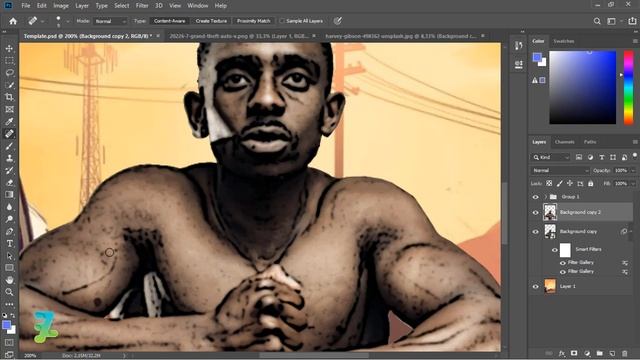Open the search magnifier in options bar
The image size is (640, 360).
coord(597,21)
